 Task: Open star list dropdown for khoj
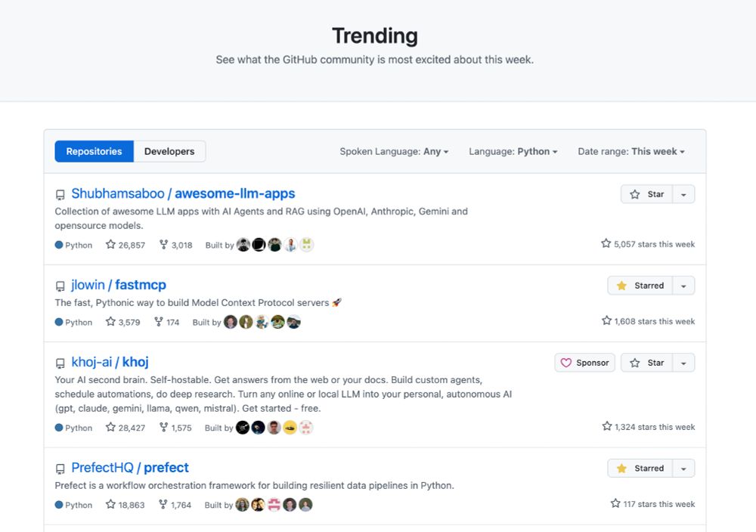[683, 363]
